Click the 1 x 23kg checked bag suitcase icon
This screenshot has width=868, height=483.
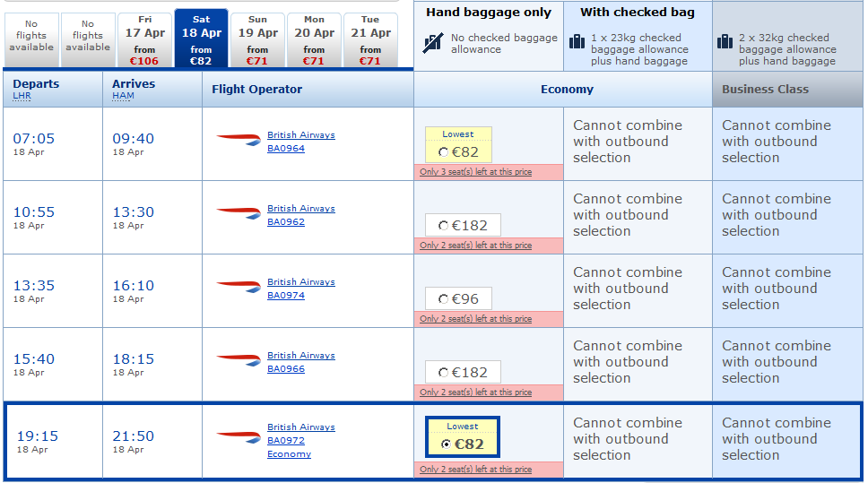click(x=577, y=41)
